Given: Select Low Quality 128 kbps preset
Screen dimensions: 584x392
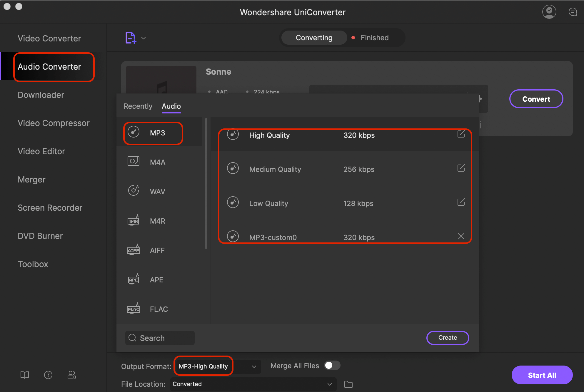Looking at the screenshot, I should tap(268, 202).
